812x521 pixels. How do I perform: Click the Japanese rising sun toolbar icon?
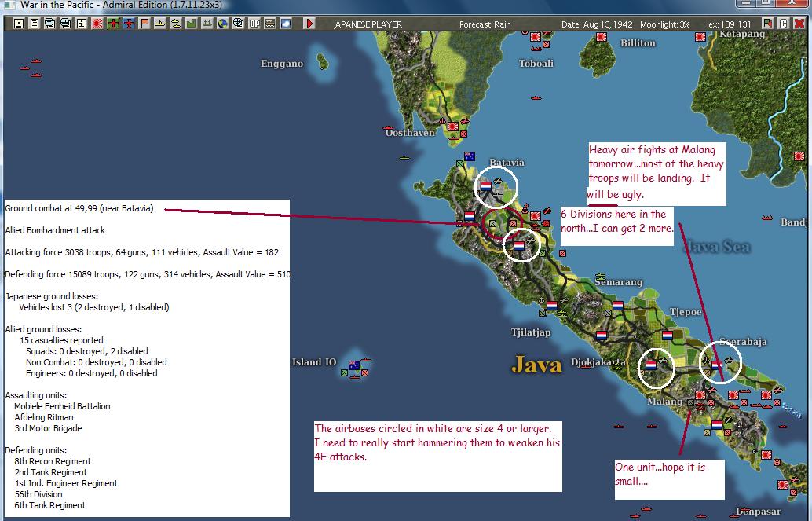point(97,24)
